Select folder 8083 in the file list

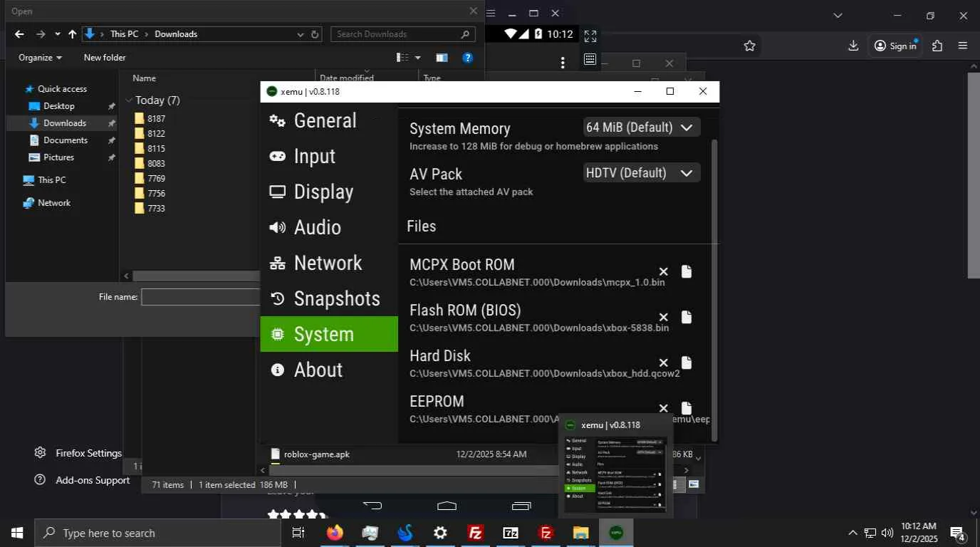156,163
